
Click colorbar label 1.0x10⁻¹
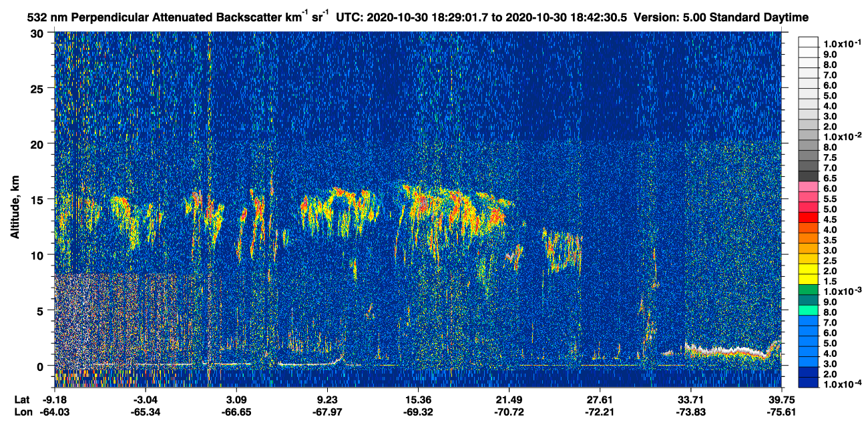tap(841, 43)
